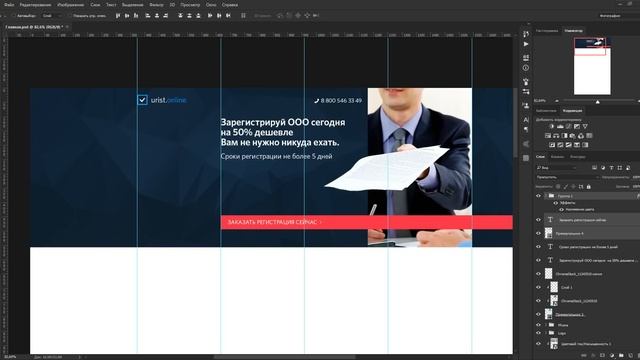Switch to the Библиотеки tab
640x360 pixels.
tap(546, 111)
